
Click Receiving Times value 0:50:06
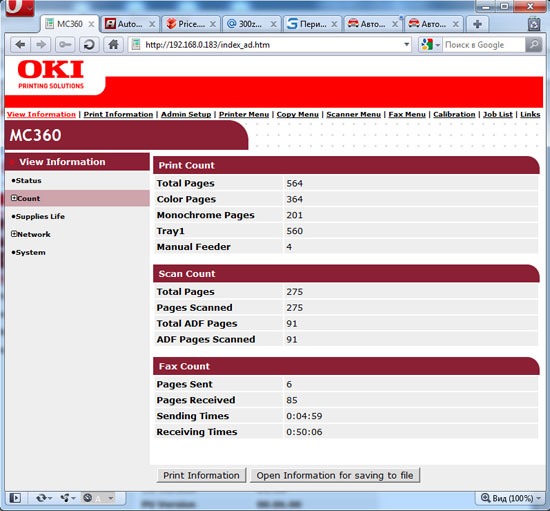tap(304, 432)
